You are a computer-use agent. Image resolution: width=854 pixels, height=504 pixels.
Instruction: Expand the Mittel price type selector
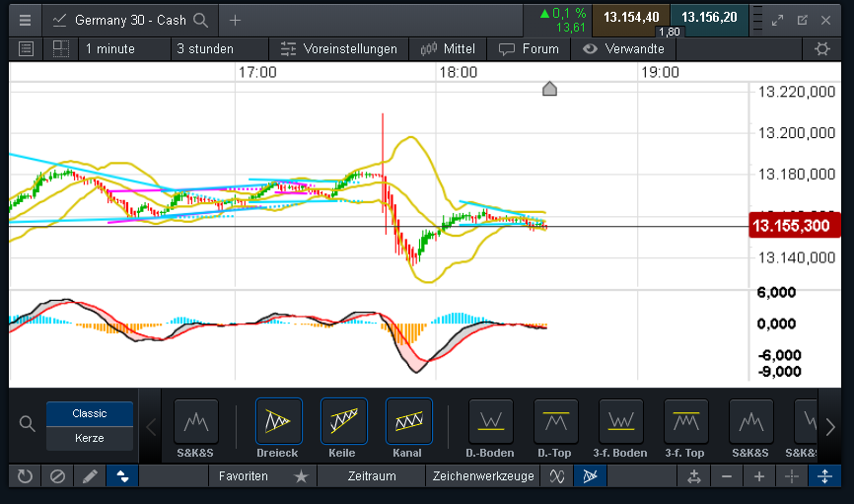(x=448, y=48)
